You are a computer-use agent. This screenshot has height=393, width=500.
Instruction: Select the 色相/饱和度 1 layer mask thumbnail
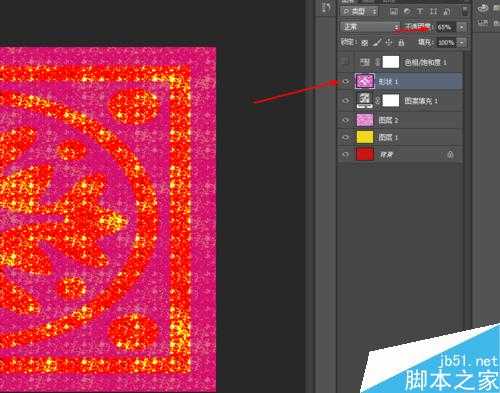coord(391,62)
